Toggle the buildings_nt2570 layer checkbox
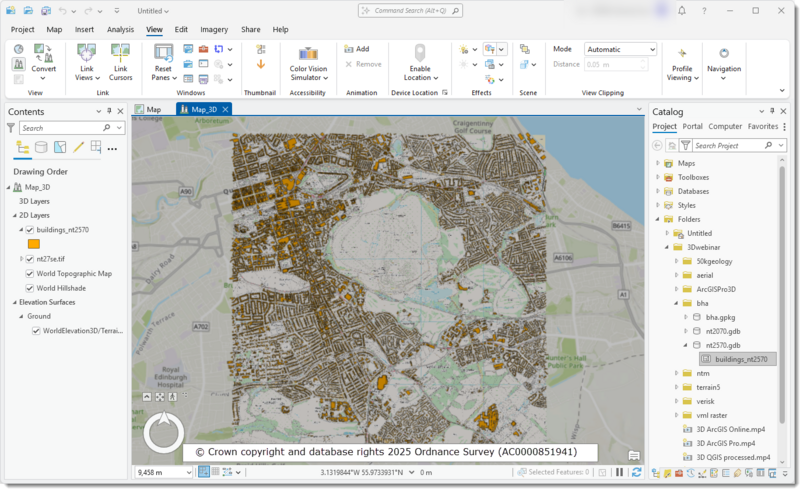Image resolution: width=800 pixels, height=489 pixels. point(30,230)
